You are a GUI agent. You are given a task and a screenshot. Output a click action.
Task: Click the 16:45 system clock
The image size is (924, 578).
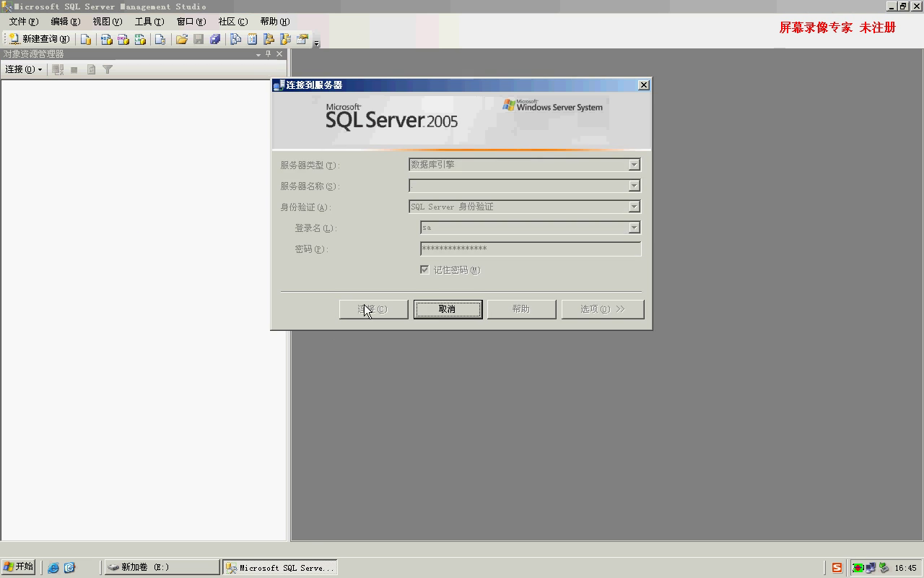pyautogui.click(x=905, y=568)
